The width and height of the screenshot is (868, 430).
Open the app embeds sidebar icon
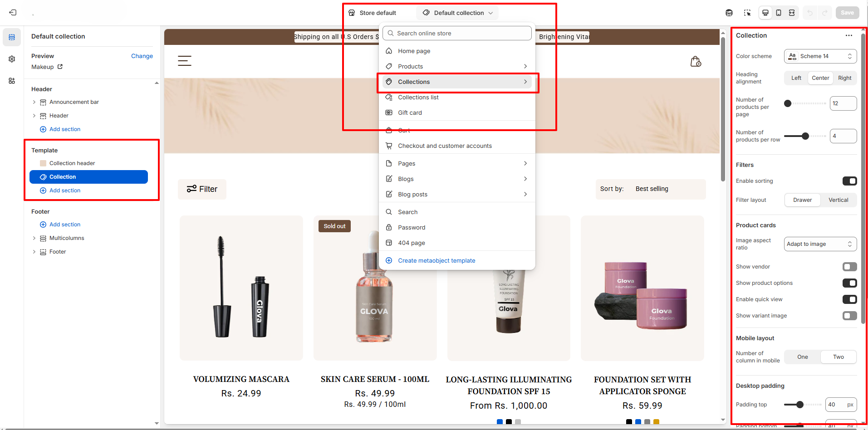point(12,81)
